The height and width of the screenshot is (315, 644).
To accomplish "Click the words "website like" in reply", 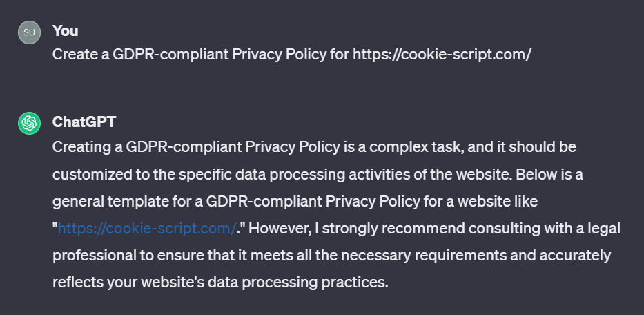I will point(498,202).
